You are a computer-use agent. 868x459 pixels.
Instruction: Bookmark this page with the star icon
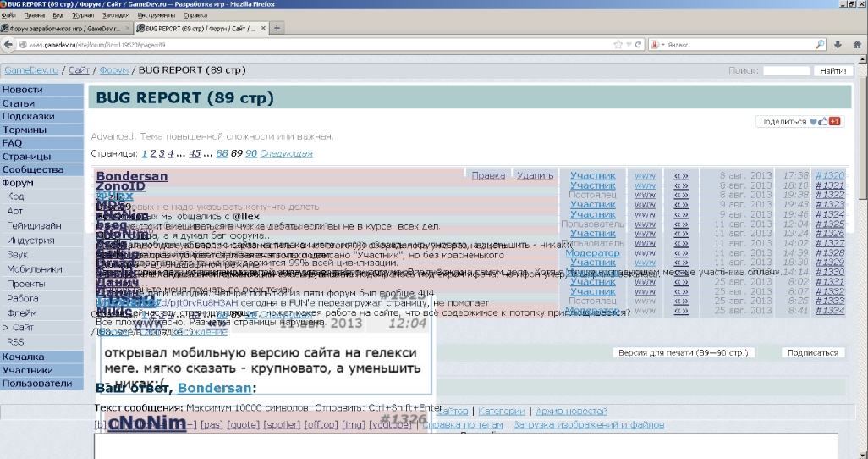point(618,44)
